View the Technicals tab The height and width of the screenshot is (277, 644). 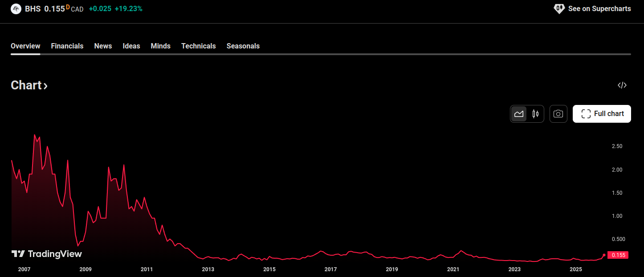[x=199, y=46]
